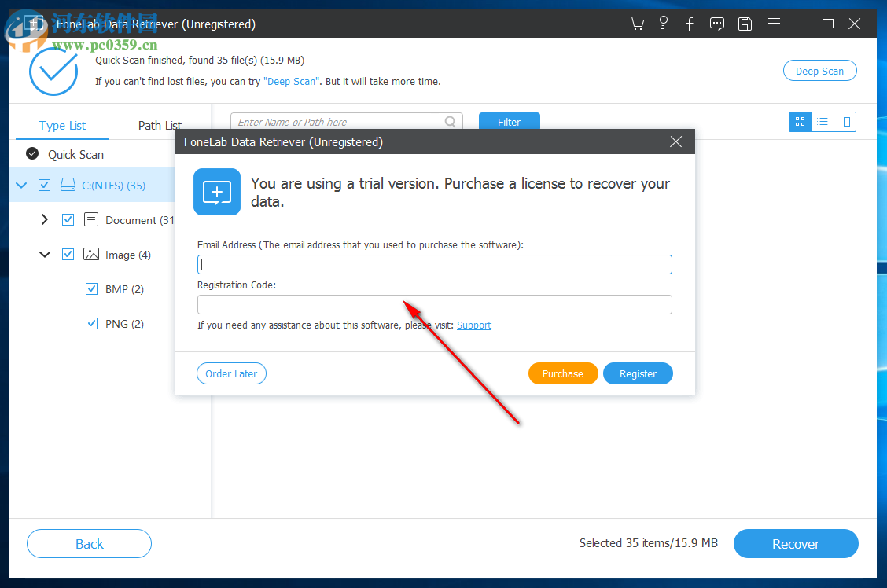Click the save scan icon in title bar

745,24
